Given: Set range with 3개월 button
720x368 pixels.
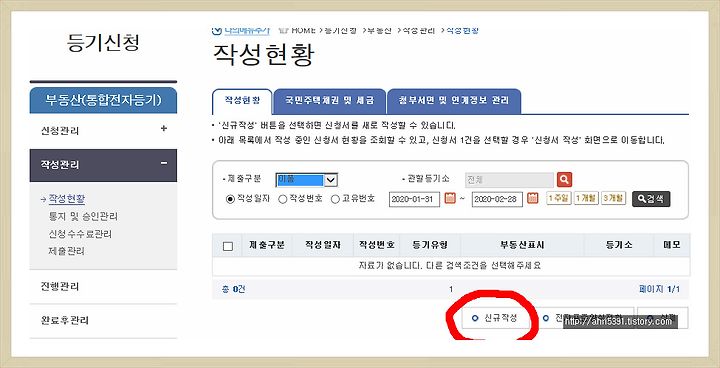Looking at the screenshot, I should (x=614, y=198).
